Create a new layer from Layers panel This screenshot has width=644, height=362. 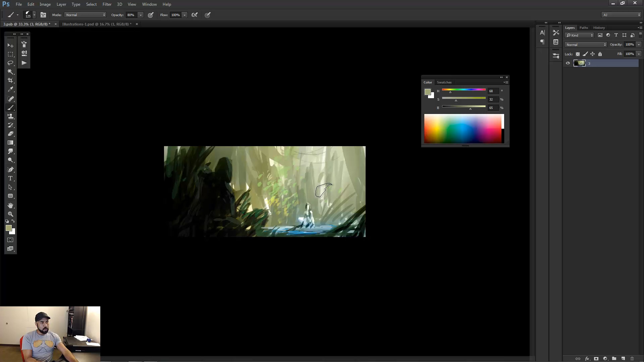tap(623, 358)
